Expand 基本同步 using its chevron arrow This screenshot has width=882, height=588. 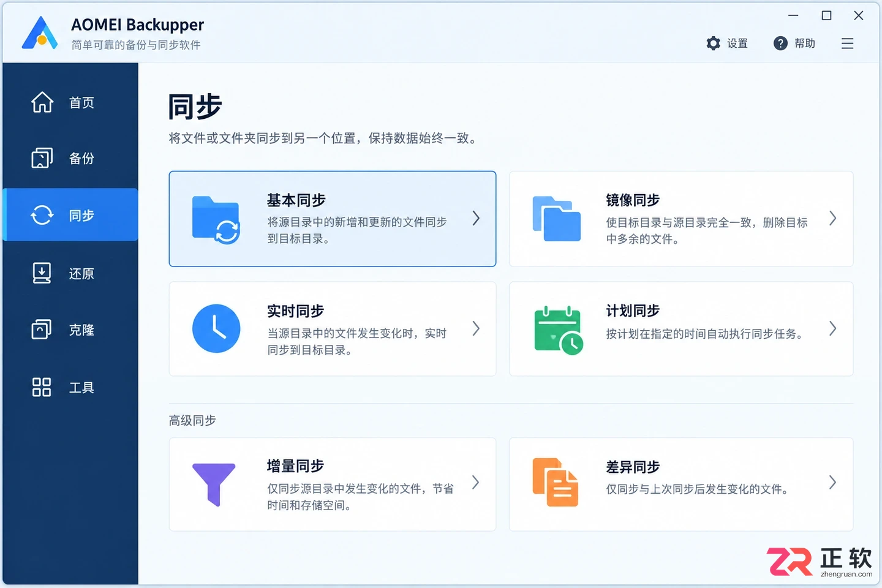(x=476, y=218)
